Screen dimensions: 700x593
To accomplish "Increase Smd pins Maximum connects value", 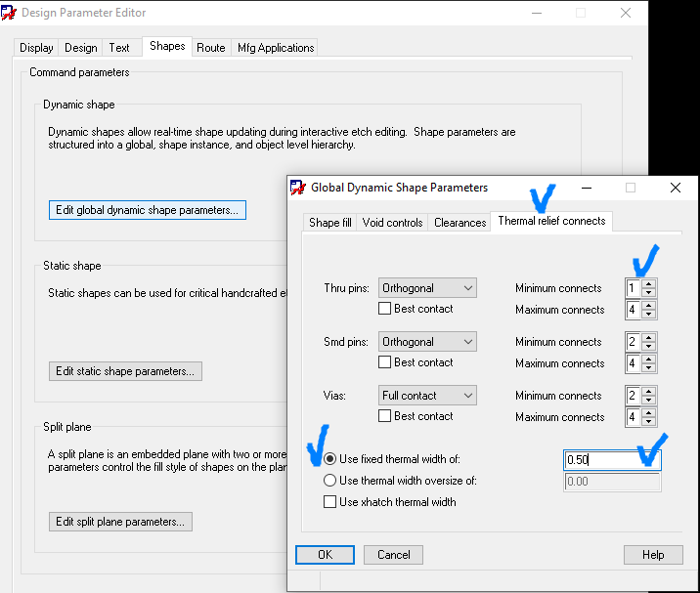I will pyautogui.click(x=648, y=359).
